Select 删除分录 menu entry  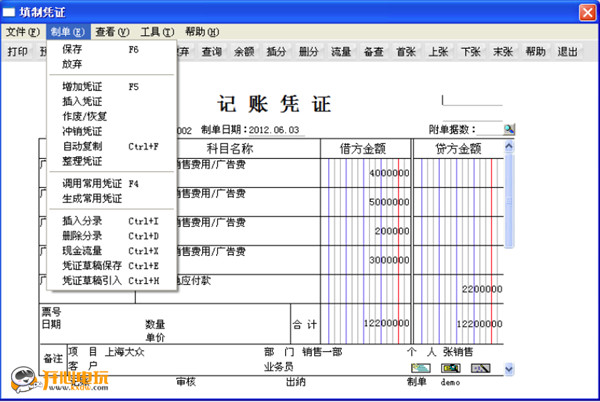coord(111,236)
